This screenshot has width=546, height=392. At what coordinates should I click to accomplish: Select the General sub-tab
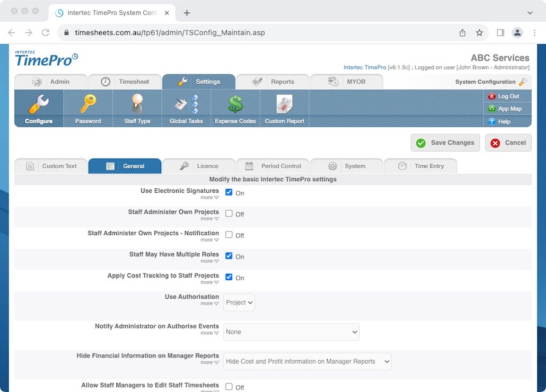pos(125,166)
